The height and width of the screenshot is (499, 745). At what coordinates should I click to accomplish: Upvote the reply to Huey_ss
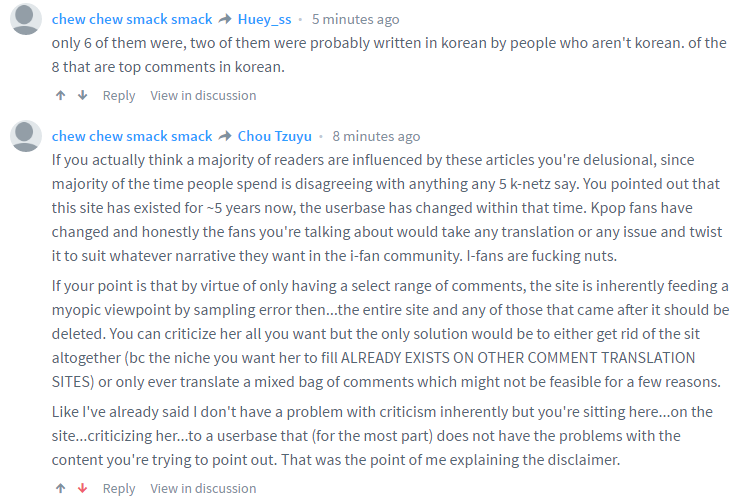pos(61,96)
